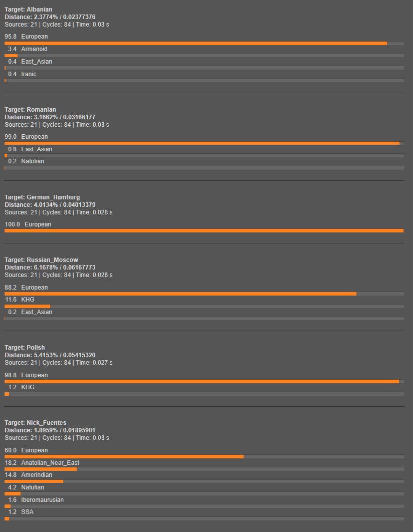This screenshot has width=413, height=532.
Task: Click the Russian_Moscow KHG 11.6 bar
Action: [204, 307]
